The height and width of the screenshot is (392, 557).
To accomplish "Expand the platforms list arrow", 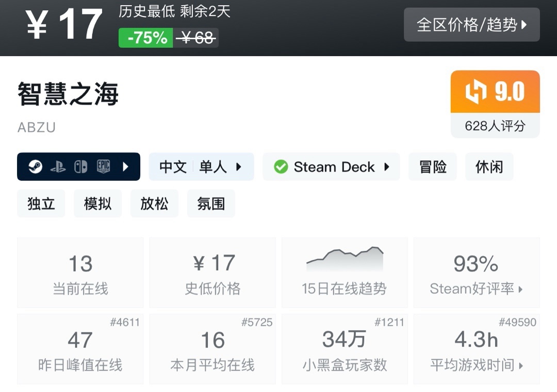I will [x=125, y=167].
